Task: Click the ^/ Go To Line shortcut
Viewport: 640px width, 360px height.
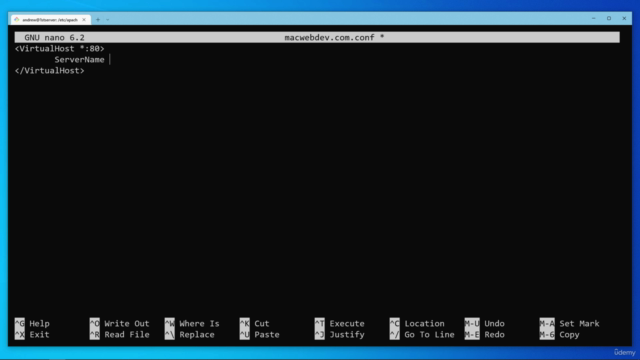Action: coord(422,335)
